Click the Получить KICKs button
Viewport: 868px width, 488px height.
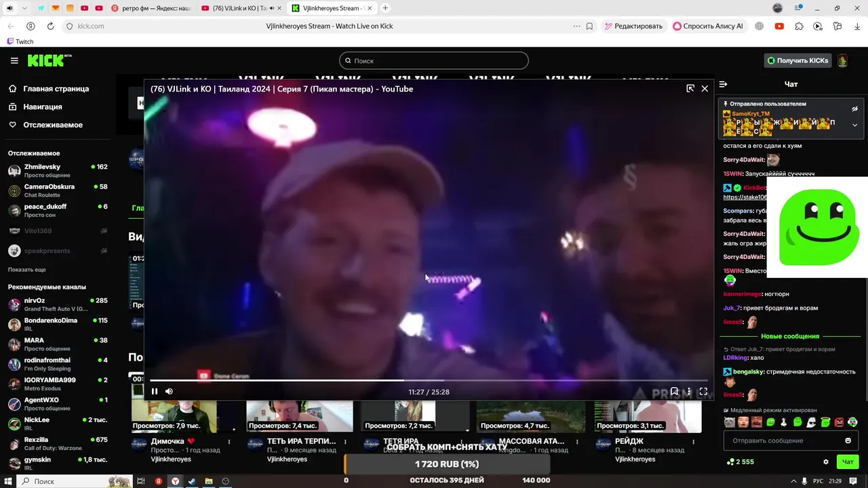point(797,60)
